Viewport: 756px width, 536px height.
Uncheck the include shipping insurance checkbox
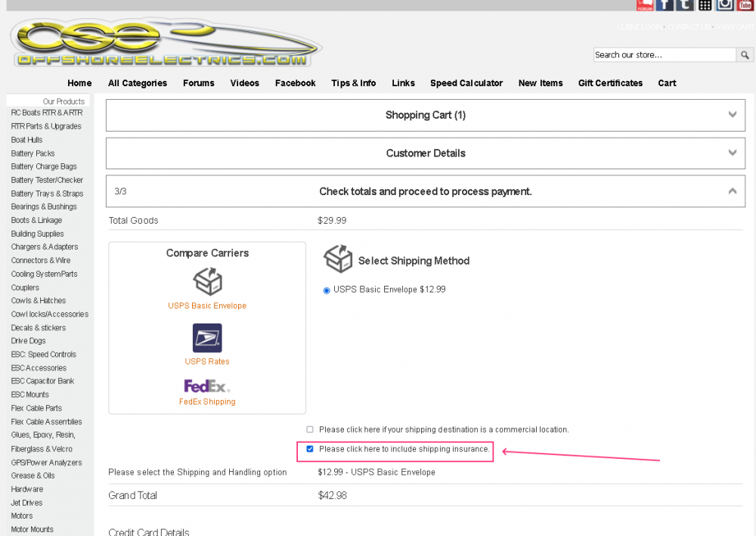(310, 449)
